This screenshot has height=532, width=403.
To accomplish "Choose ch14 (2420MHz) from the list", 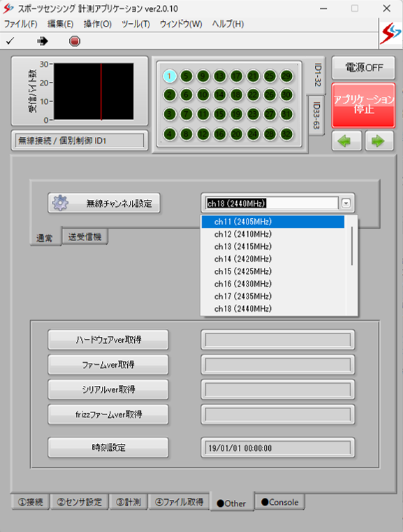I will (x=273, y=259).
